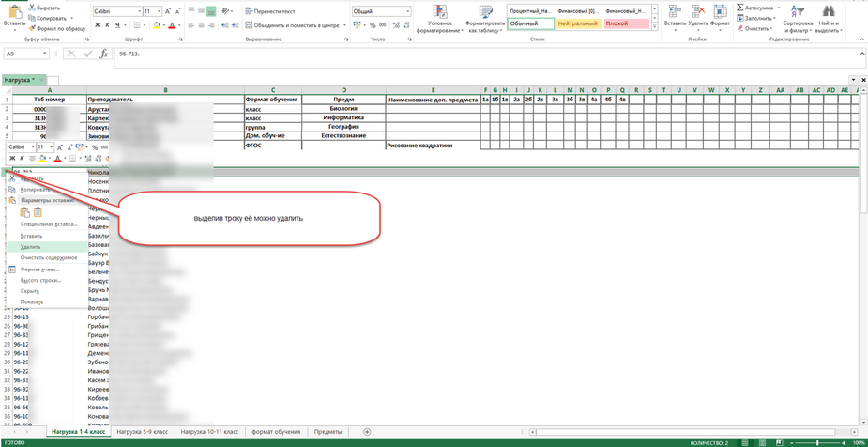Click Format Painter (Формат по образцу)

pyautogui.click(x=60, y=28)
